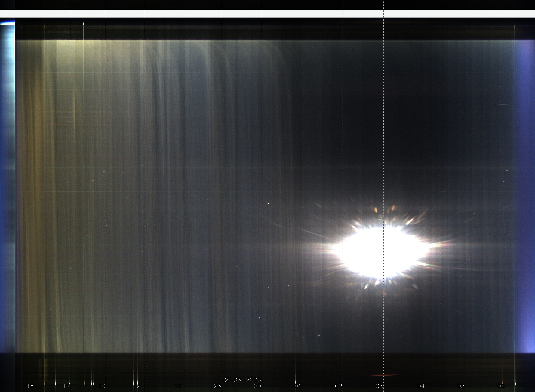Click the 19 hour label
The width and height of the screenshot is (535, 392).
pyautogui.click(x=66, y=386)
